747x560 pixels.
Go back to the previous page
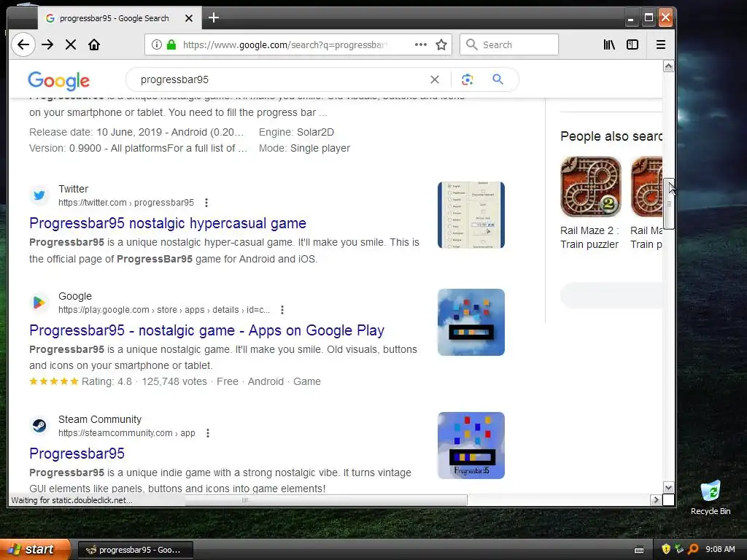point(23,44)
